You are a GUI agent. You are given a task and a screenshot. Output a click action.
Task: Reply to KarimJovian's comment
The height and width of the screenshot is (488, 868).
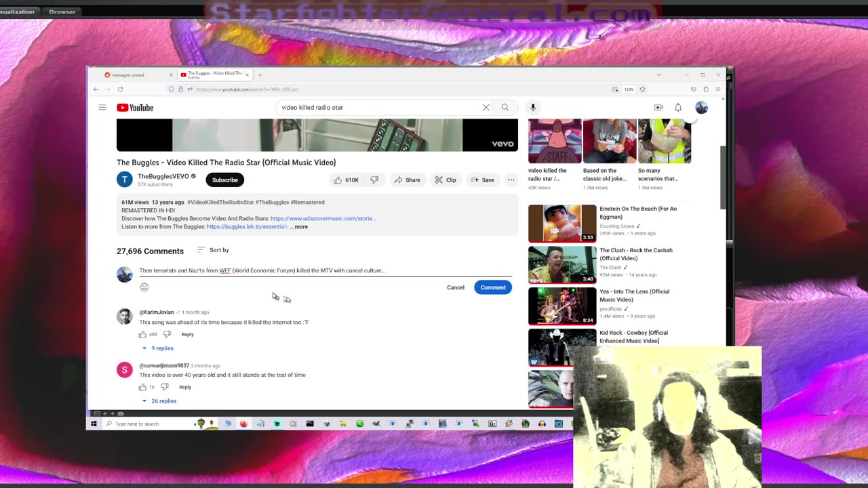coord(187,334)
